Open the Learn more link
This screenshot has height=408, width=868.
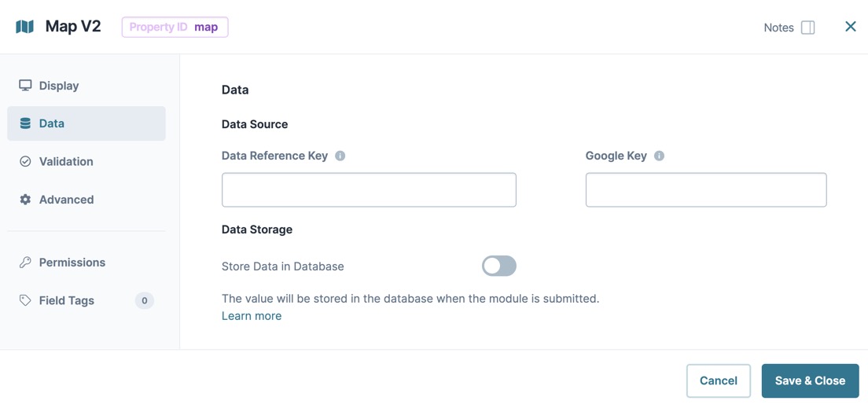click(252, 316)
